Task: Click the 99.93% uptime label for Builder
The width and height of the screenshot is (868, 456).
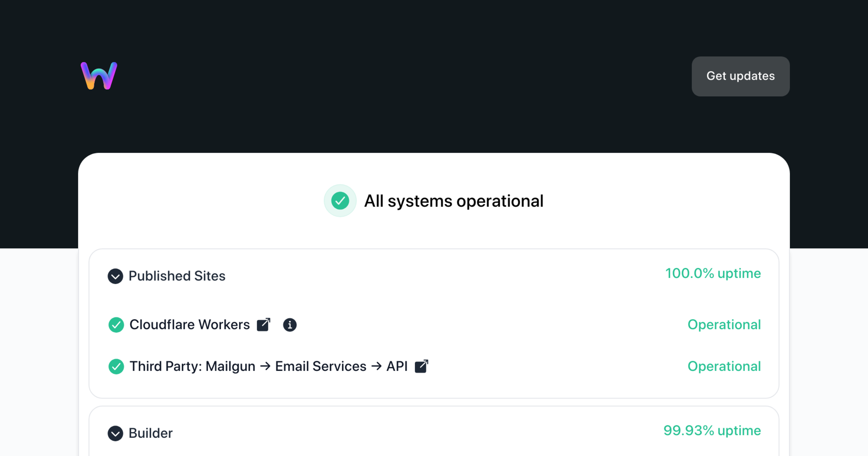Action: (712, 431)
